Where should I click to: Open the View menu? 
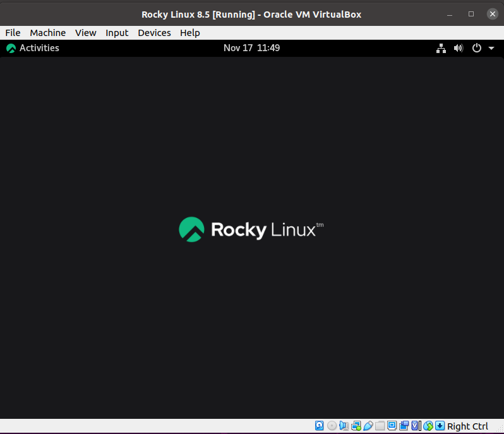(85, 33)
